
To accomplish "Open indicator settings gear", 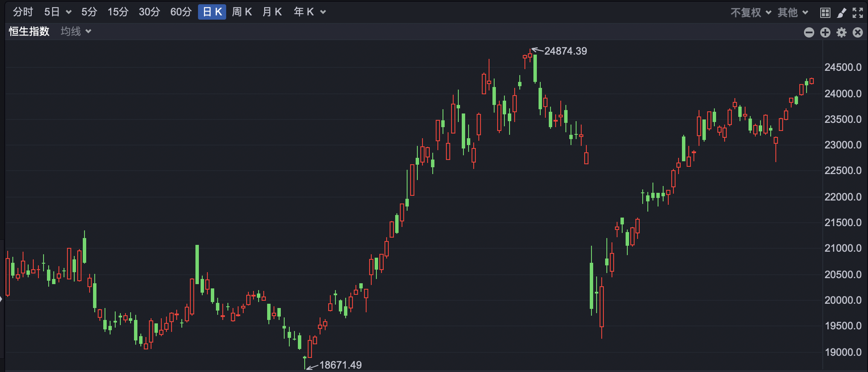I will click(842, 32).
